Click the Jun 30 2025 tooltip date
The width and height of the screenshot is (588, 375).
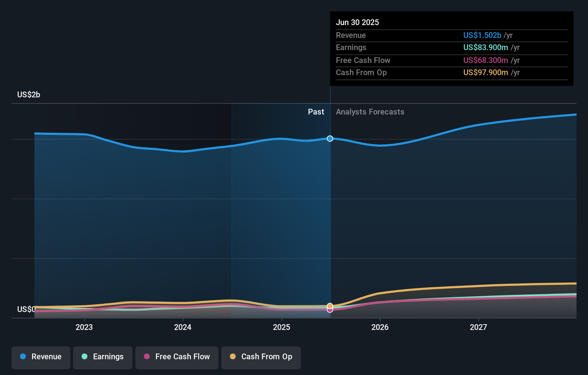[357, 22]
